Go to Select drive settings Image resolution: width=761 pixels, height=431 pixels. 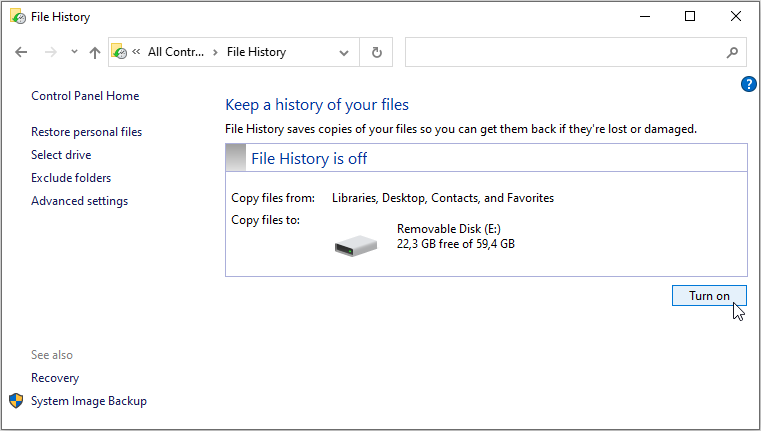click(x=61, y=155)
